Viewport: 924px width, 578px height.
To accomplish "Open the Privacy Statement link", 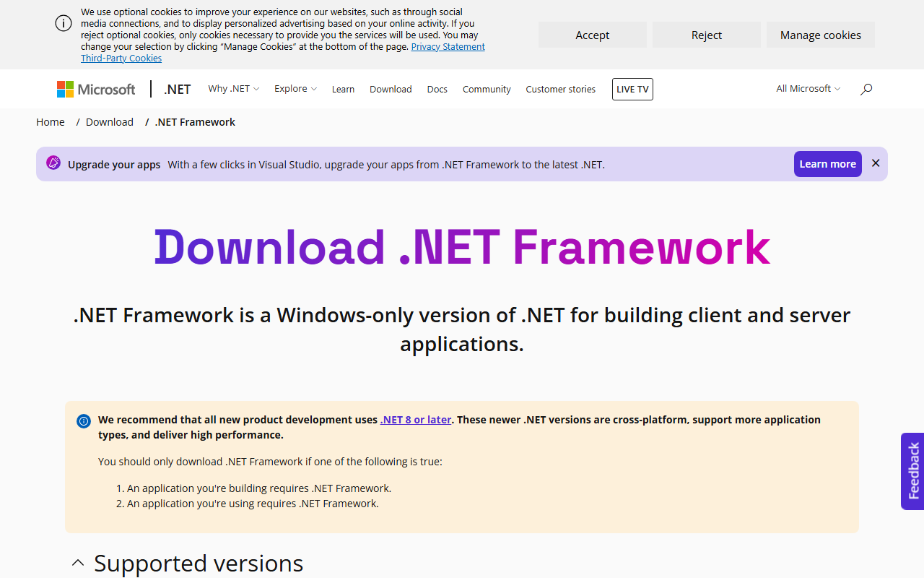I will [448, 47].
